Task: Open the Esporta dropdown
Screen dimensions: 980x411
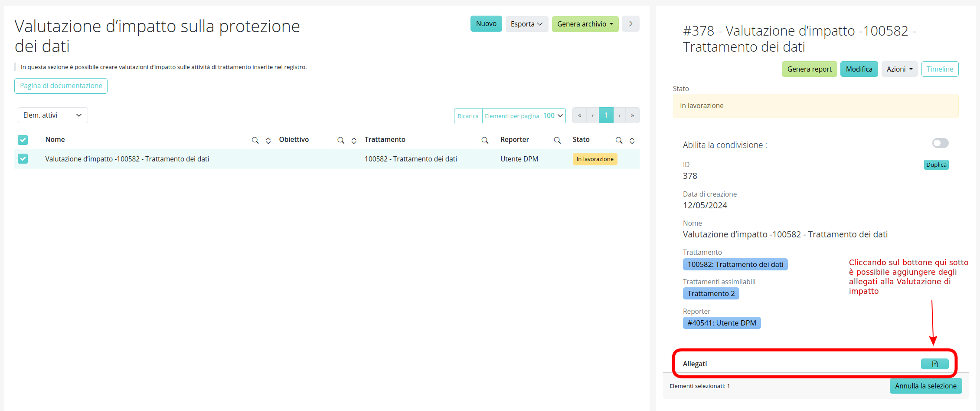Action: point(527,24)
